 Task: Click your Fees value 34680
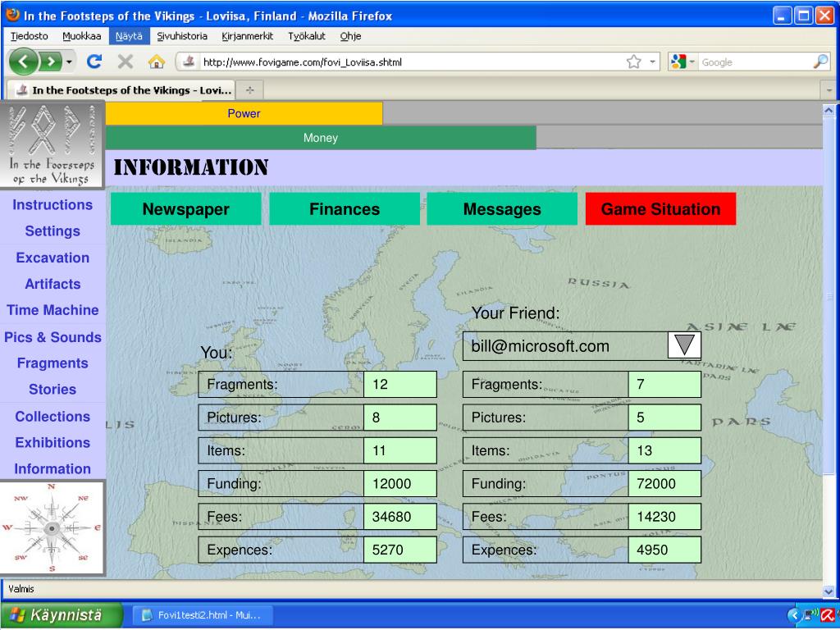(399, 517)
